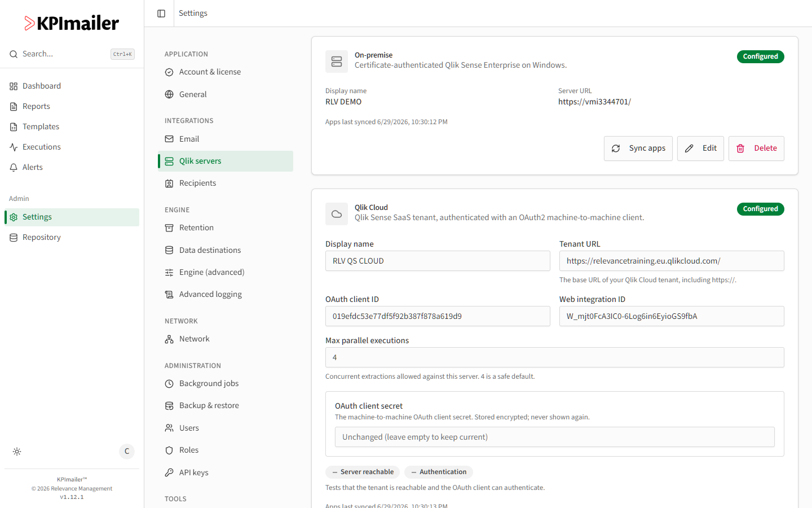812x508 pixels.
Task: Click the On-premise Configured badge
Action: 761,56
